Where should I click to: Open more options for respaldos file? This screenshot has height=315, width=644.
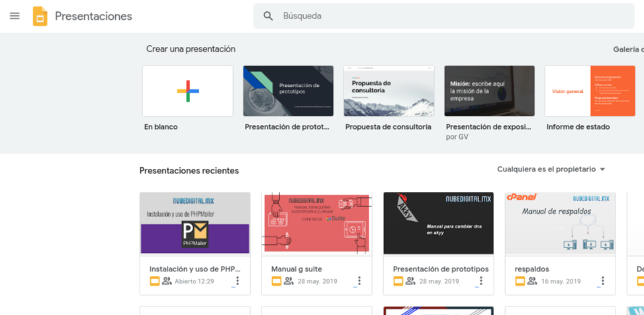point(602,281)
